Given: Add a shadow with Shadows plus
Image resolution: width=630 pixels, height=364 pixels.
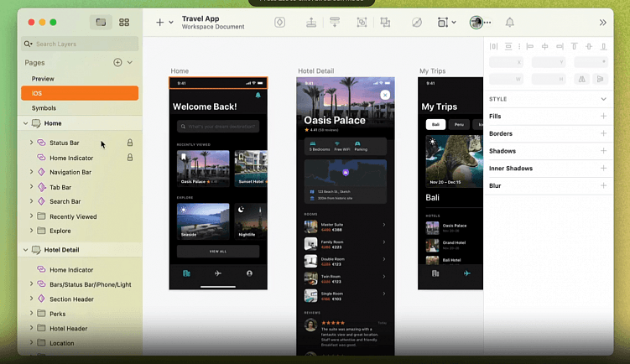Looking at the screenshot, I should tap(603, 151).
